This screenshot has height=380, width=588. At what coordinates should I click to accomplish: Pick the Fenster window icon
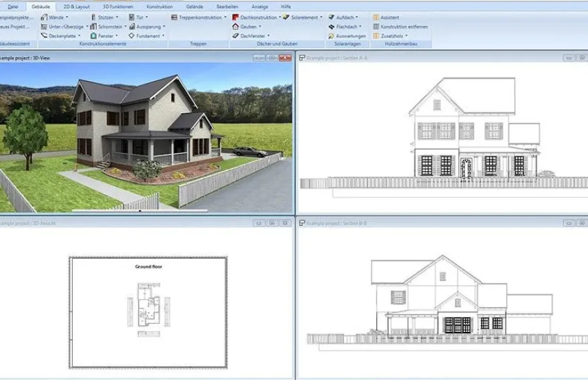tap(94, 35)
